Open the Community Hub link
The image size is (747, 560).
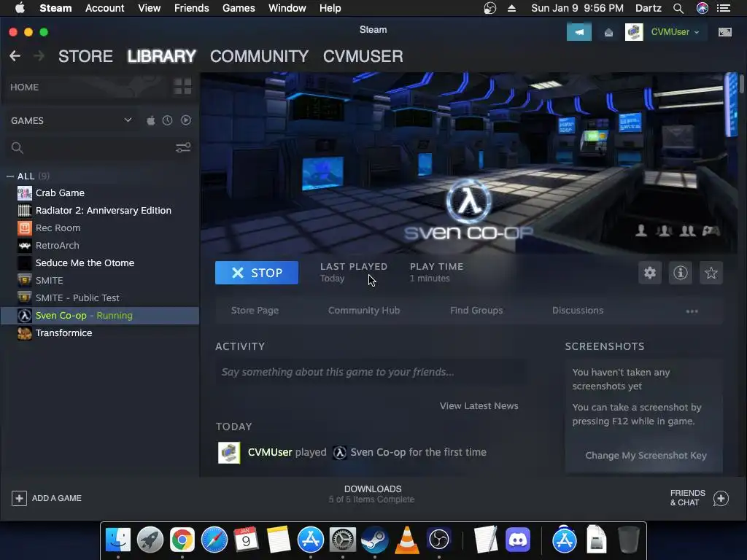pyautogui.click(x=364, y=311)
